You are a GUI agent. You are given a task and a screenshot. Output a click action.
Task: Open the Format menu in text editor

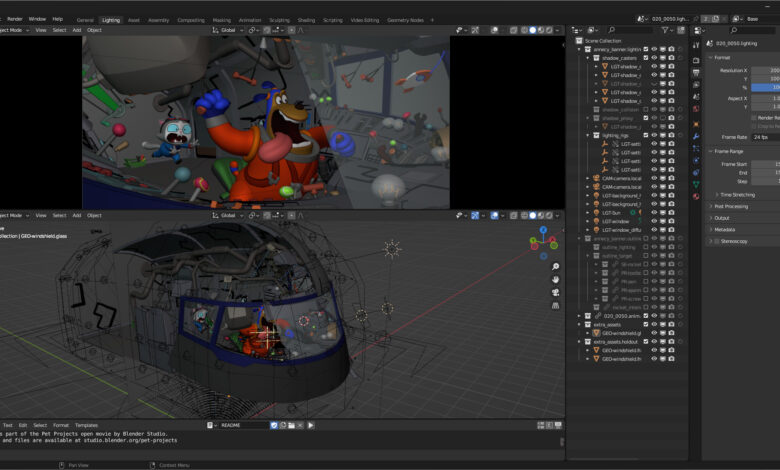61,425
